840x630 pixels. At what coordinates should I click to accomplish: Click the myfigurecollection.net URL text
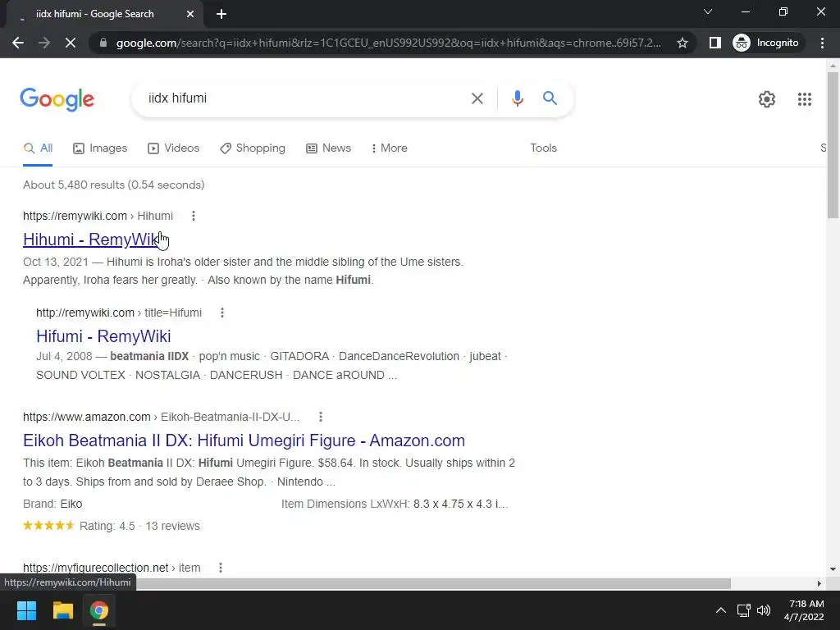point(112,568)
